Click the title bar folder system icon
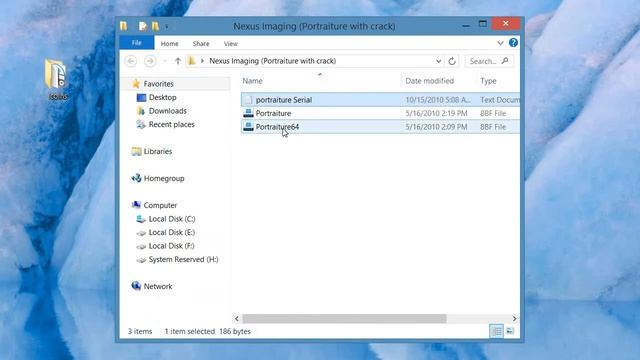 click(124, 26)
